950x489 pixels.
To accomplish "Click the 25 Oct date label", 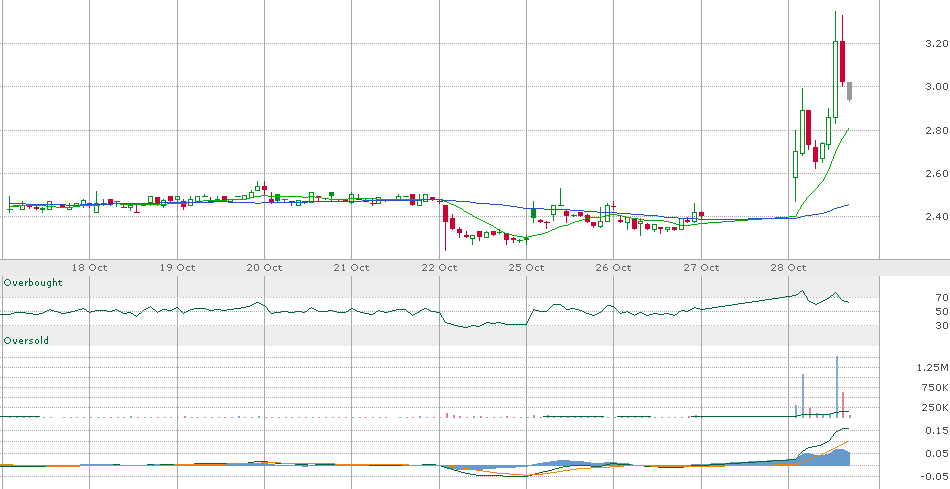I will pyautogui.click(x=526, y=267).
